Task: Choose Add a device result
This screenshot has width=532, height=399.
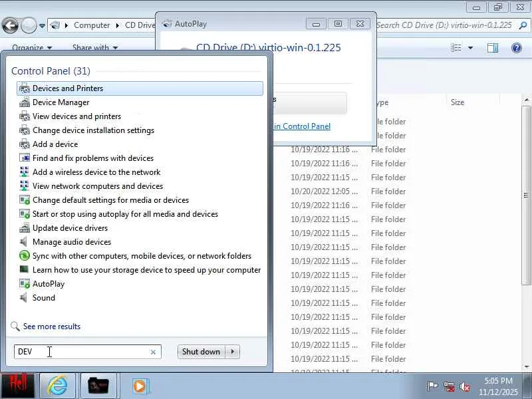Action: 55,144
